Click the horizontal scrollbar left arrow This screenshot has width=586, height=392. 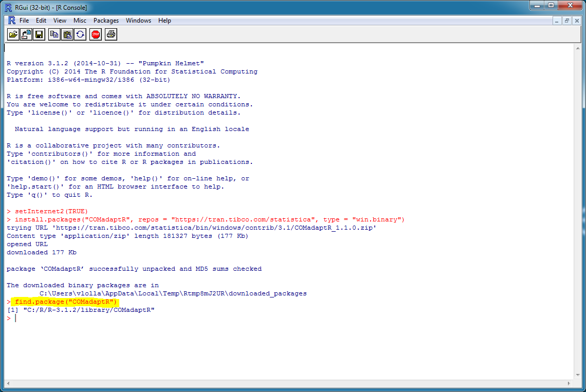pos(8,383)
